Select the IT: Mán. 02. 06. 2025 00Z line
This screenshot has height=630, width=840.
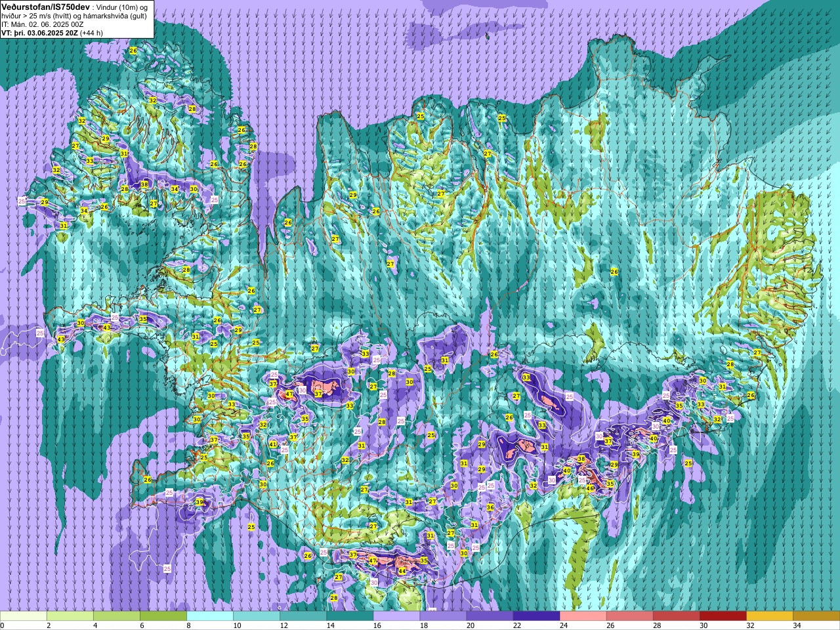point(43,24)
